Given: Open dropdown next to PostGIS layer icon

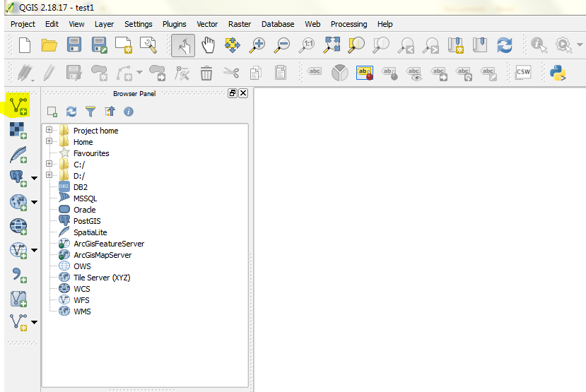Looking at the screenshot, I should 34,178.
